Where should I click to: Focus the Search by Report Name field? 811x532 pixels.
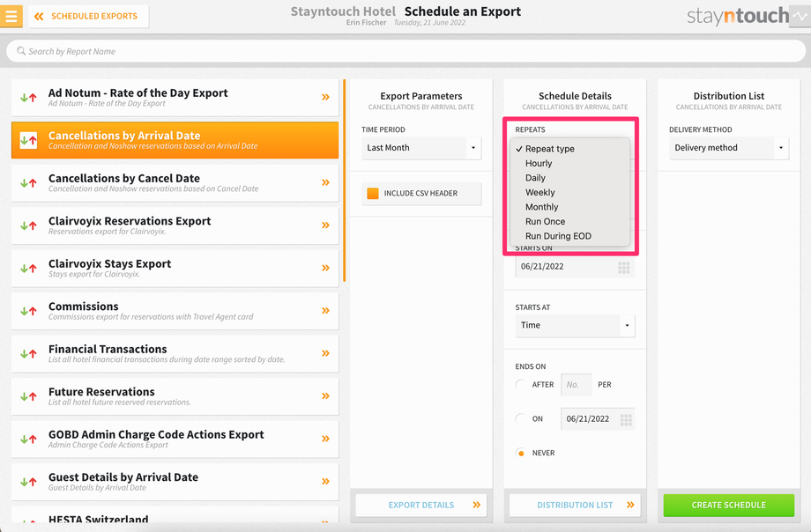(405, 51)
